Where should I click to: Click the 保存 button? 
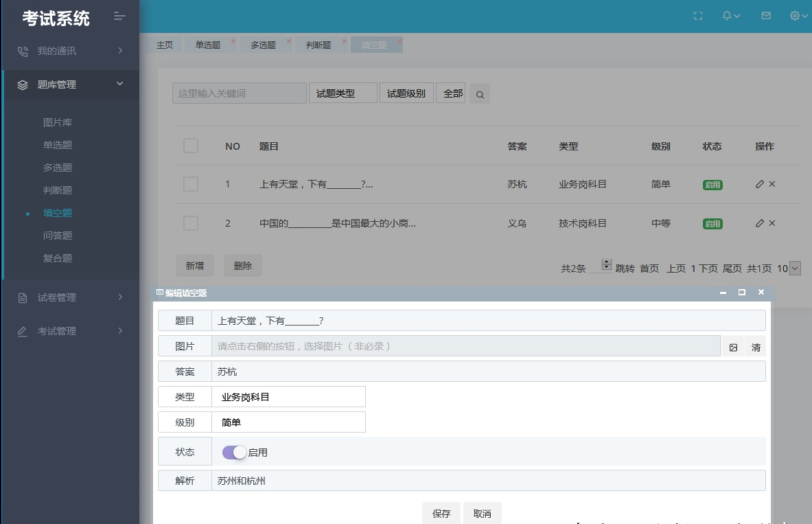tap(441, 514)
